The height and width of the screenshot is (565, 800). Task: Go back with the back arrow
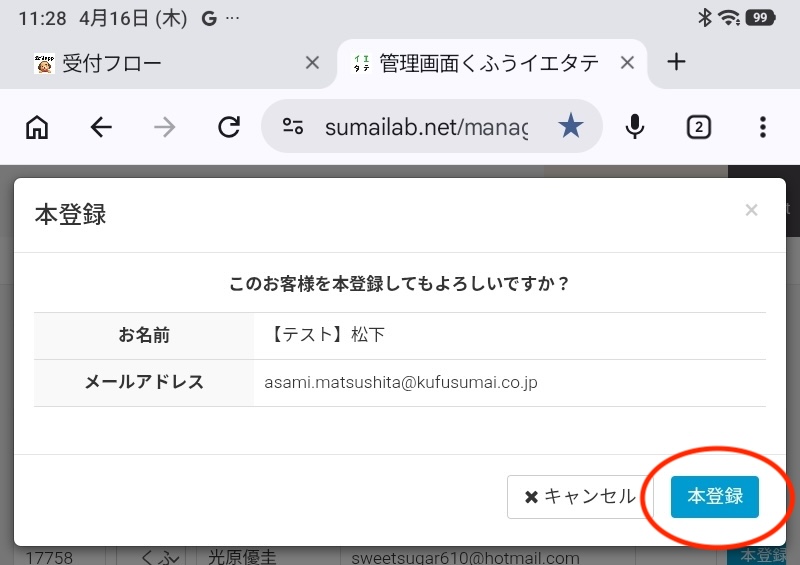pyautogui.click(x=101, y=127)
